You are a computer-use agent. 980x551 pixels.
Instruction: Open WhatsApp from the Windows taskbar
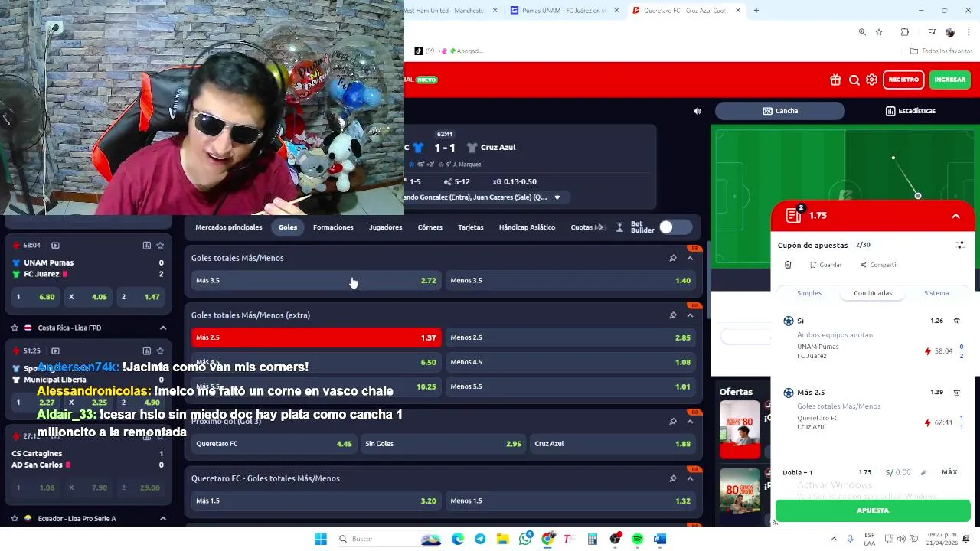(525, 539)
